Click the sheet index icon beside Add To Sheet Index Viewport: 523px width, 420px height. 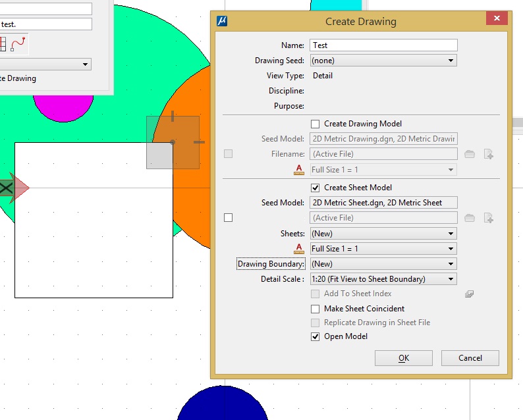pos(469,294)
